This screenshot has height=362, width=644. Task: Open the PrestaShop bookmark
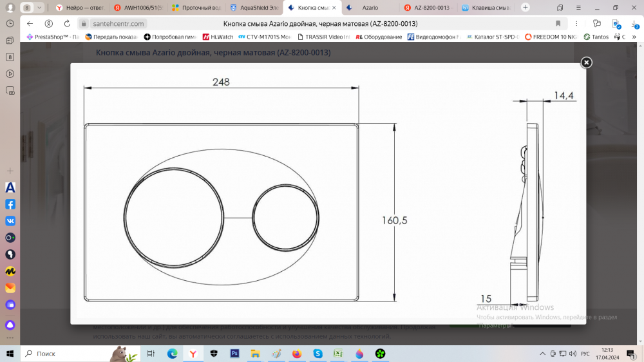[53, 37]
